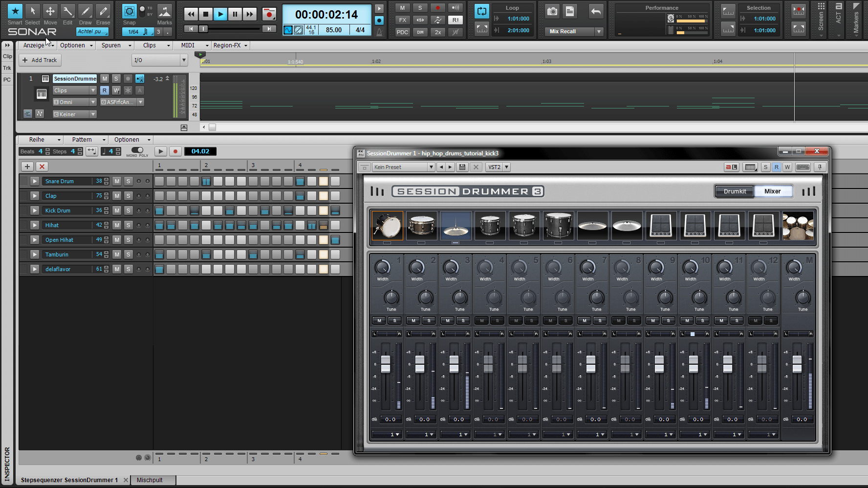Open the Marks tool
The height and width of the screenshot is (488, 868).
point(165,11)
